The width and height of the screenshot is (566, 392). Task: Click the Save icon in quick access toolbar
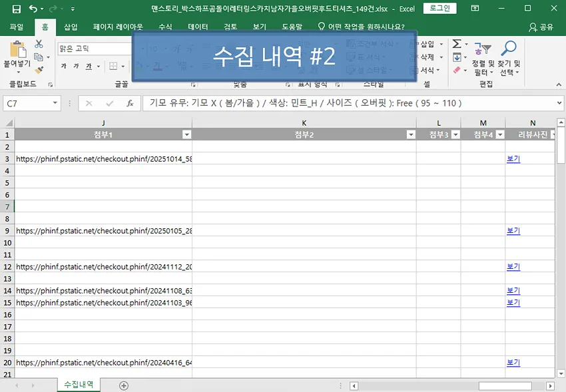(x=16, y=9)
